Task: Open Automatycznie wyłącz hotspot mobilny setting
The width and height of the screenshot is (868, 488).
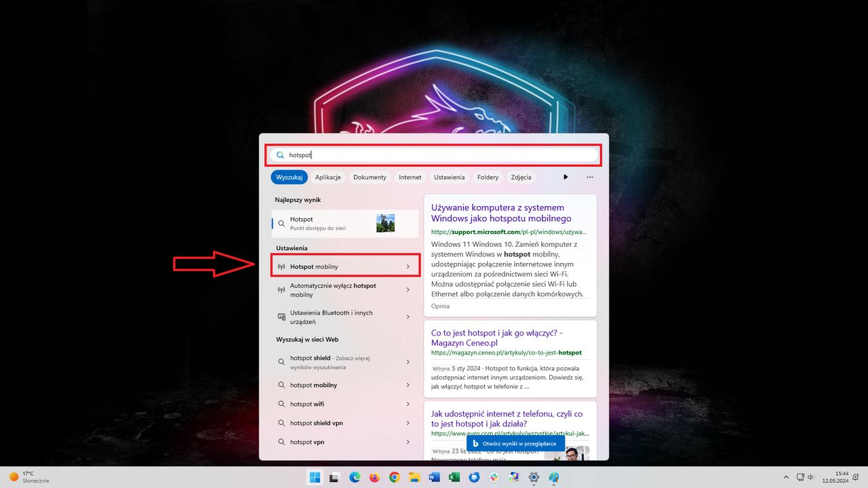Action: click(345, 290)
